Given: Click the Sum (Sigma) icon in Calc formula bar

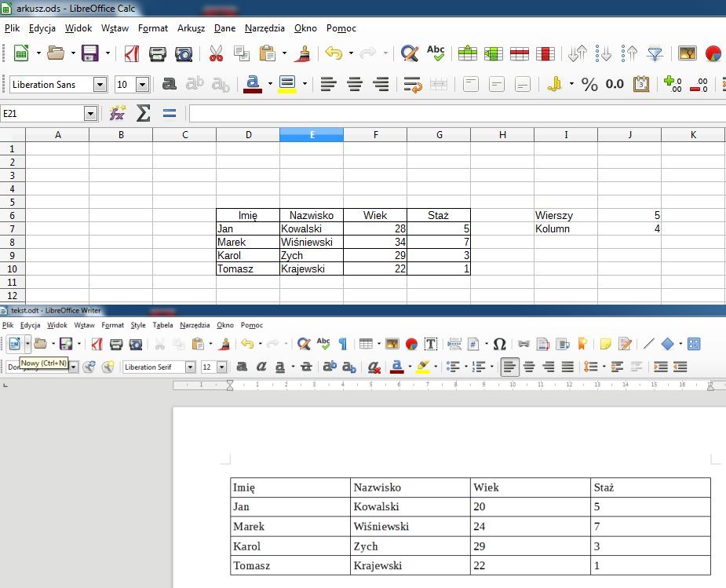Looking at the screenshot, I should click(143, 114).
